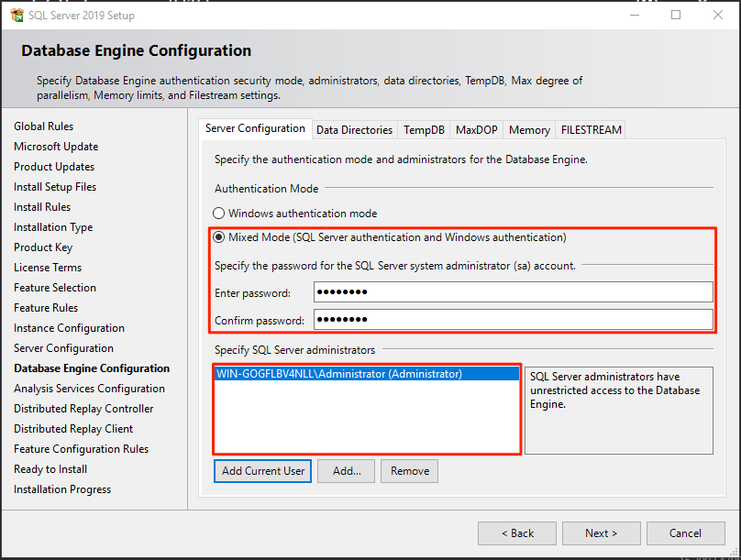The height and width of the screenshot is (560, 741).
Task: Open the TempDB tab
Action: click(423, 129)
